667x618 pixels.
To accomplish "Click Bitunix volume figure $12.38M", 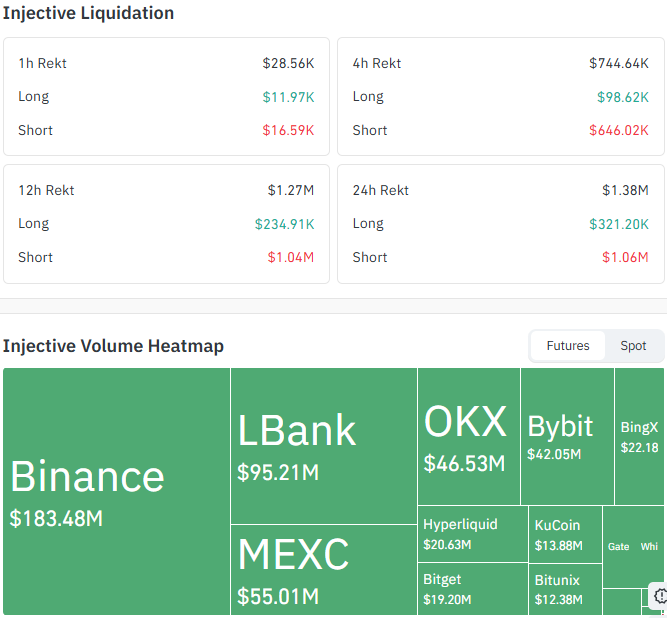I will coord(559,599).
